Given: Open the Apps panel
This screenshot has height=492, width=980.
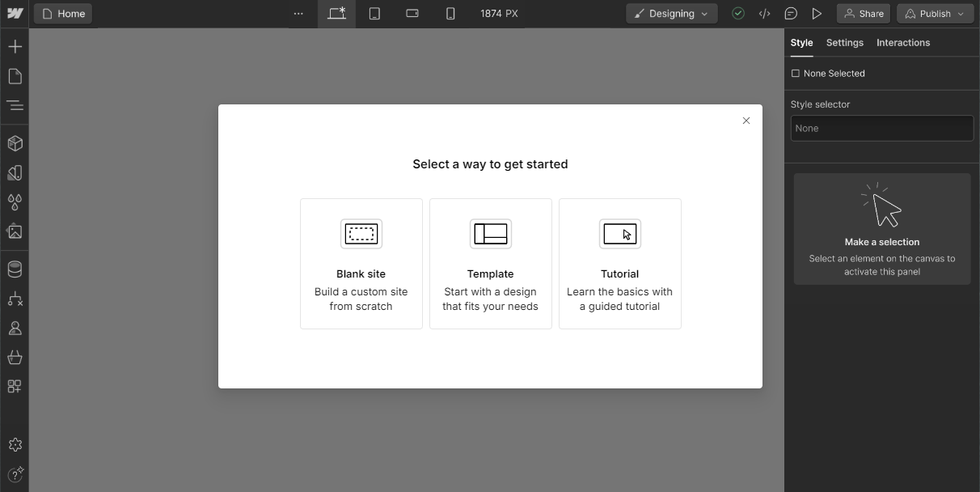Looking at the screenshot, I should click(15, 386).
